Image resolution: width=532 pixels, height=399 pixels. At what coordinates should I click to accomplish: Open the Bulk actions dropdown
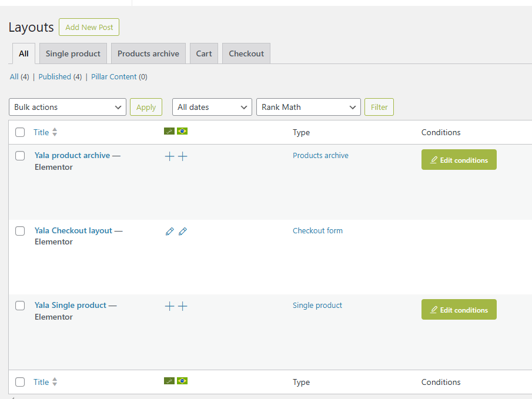coord(68,107)
